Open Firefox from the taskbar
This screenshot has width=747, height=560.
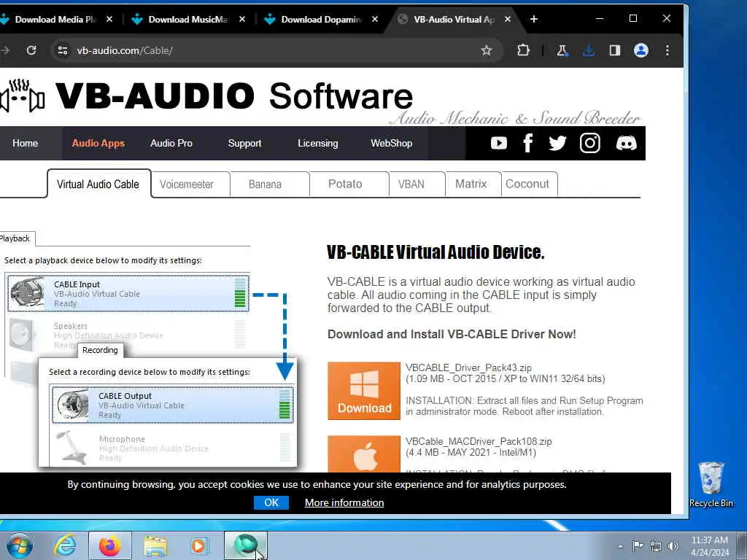[109, 545]
